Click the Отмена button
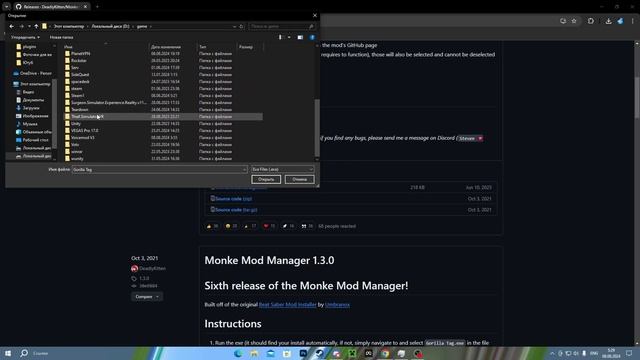This screenshot has height=360, width=640. click(x=300, y=180)
